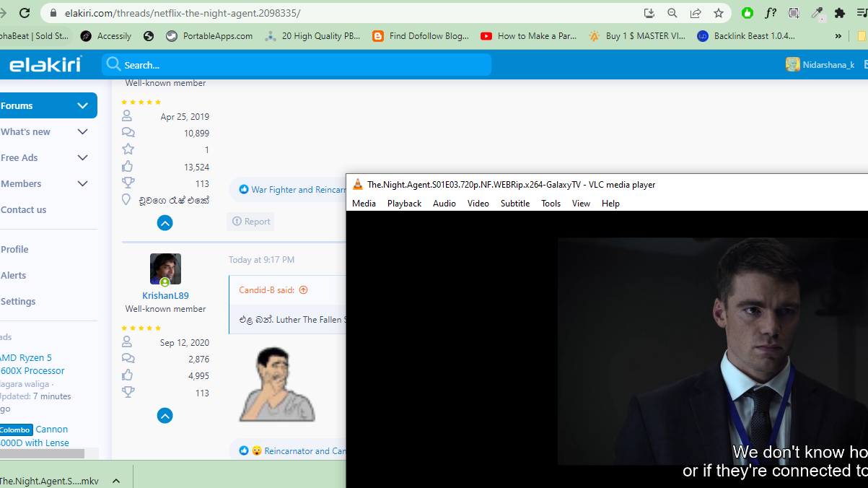Open KrishanL89's avatar
868x488 pixels.
[x=165, y=269]
